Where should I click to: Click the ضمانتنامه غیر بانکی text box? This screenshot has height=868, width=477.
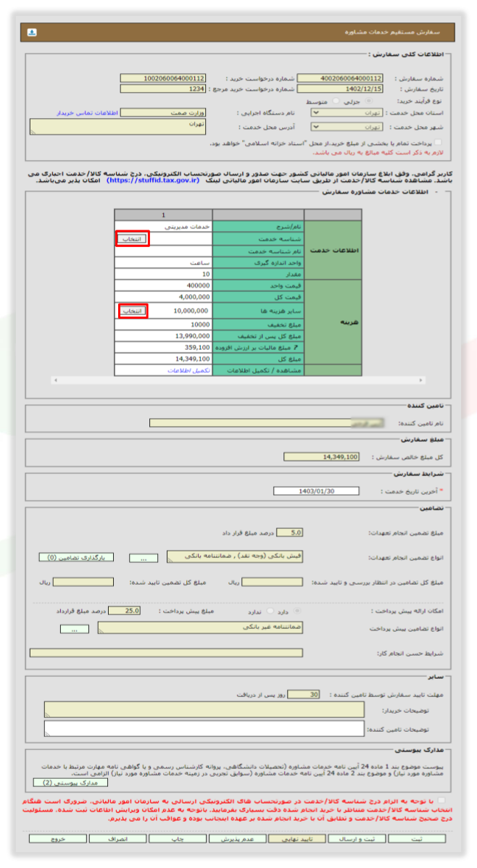[x=201, y=627]
